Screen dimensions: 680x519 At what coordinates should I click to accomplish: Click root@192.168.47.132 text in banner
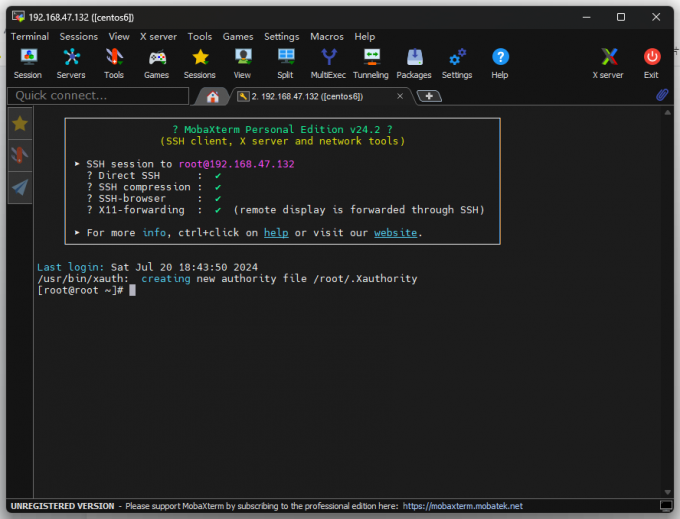coord(237,164)
